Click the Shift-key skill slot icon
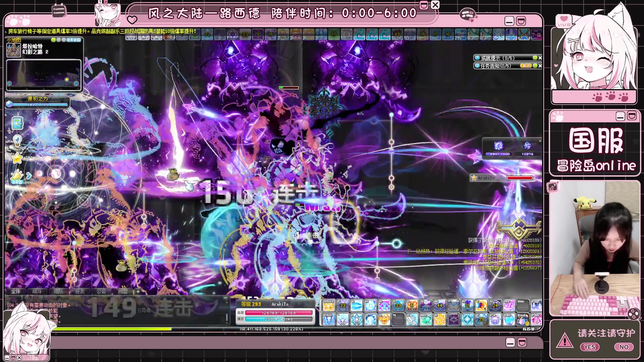 (329, 305)
